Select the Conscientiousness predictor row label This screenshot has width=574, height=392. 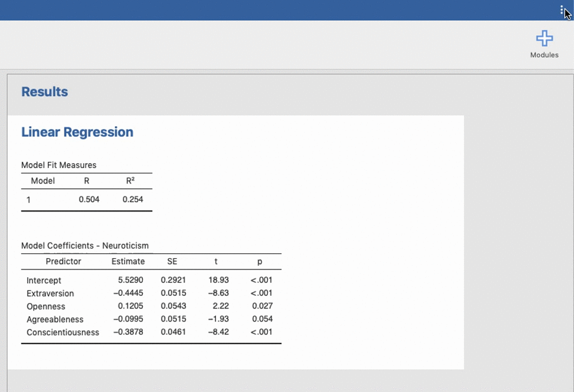pyautogui.click(x=63, y=332)
